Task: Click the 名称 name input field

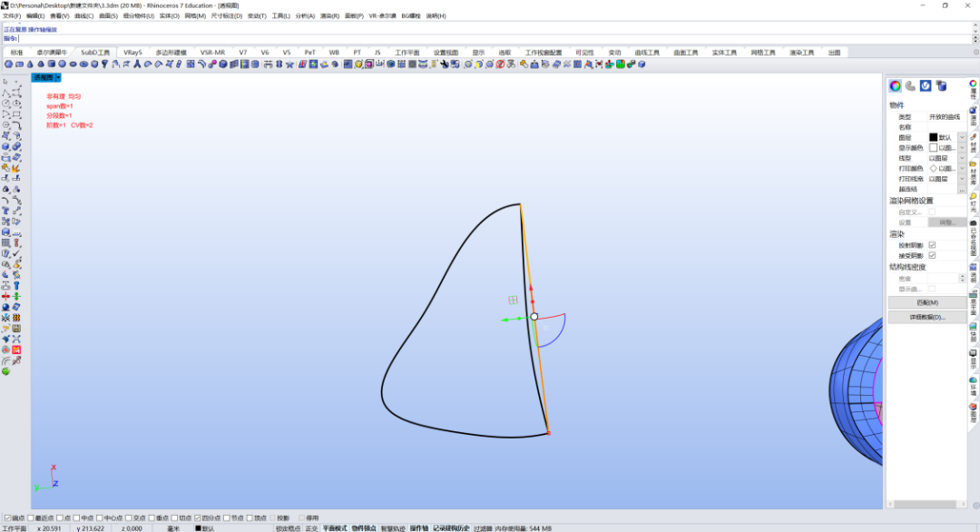Action: click(946, 127)
